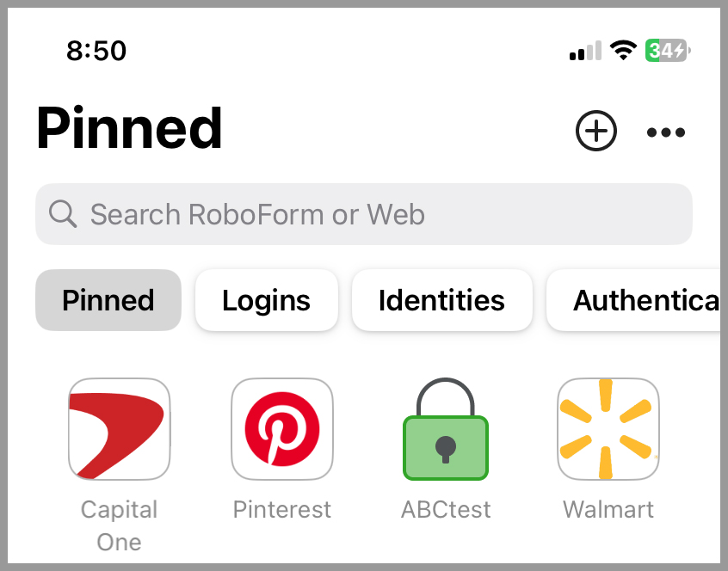Tap the Walmart label text

click(608, 510)
